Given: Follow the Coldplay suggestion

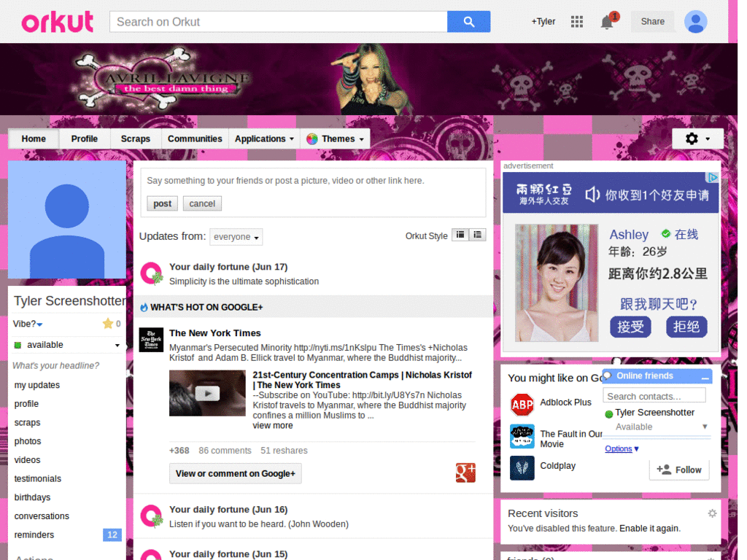Looking at the screenshot, I should [x=679, y=470].
